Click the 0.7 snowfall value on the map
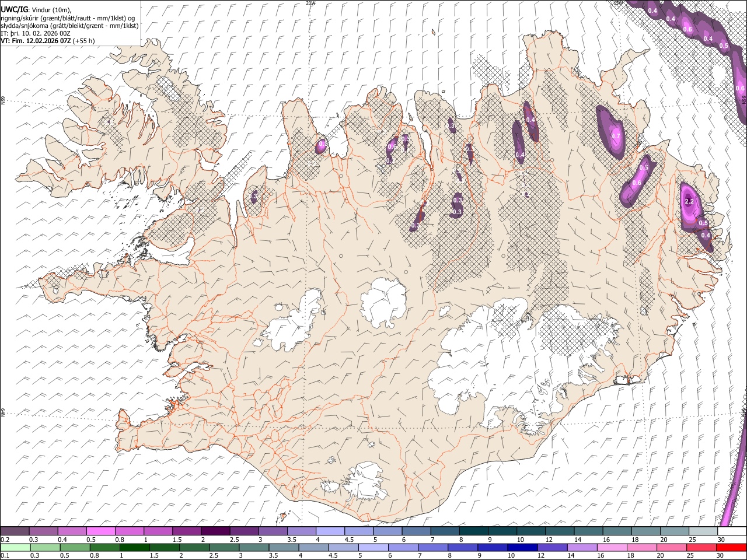Image resolution: width=747 pixels, height=560 pixels. point(615,136)
